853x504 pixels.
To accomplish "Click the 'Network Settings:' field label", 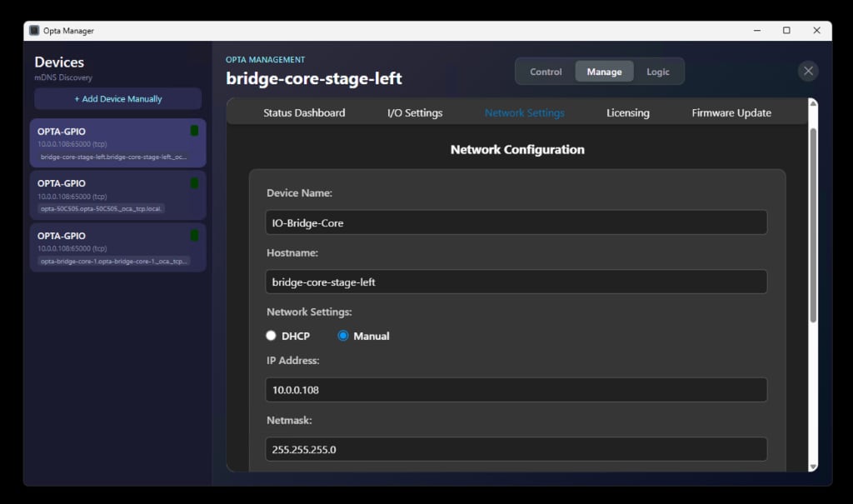I will [x=309, y=312].
